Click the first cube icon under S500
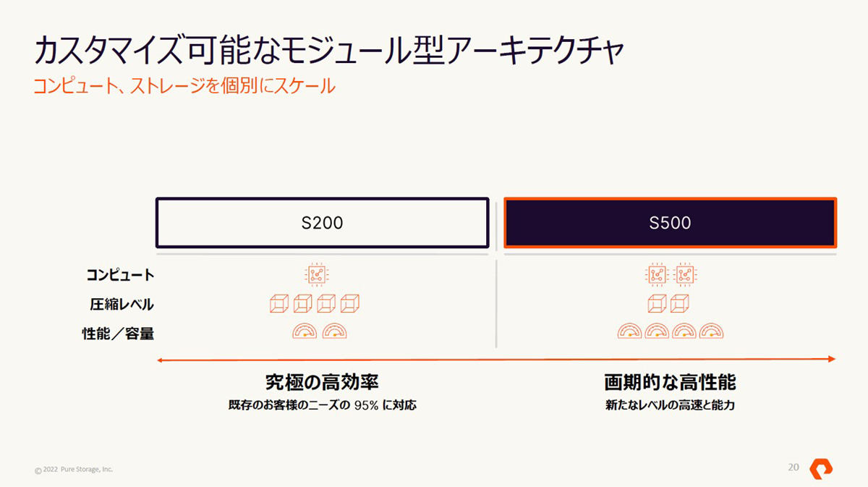The height and width of the screenshot is (487, 868). click(x=657, y=304)
